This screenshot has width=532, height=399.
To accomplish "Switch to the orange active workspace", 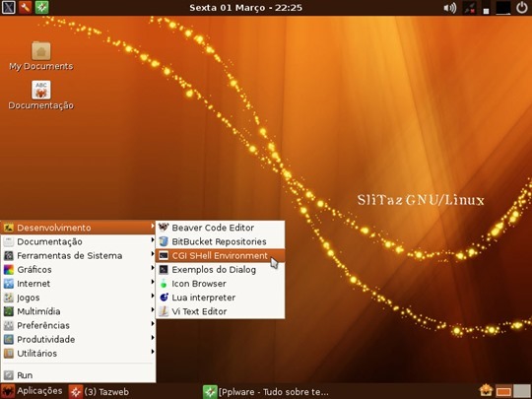I will [x=503, y=391].
